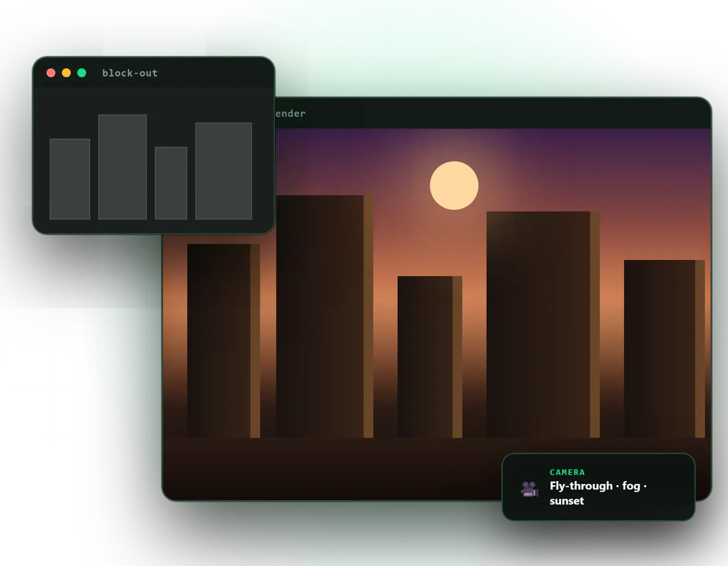
Task: Minimize block-out window using the yellow dot
Action: (66, 73)
